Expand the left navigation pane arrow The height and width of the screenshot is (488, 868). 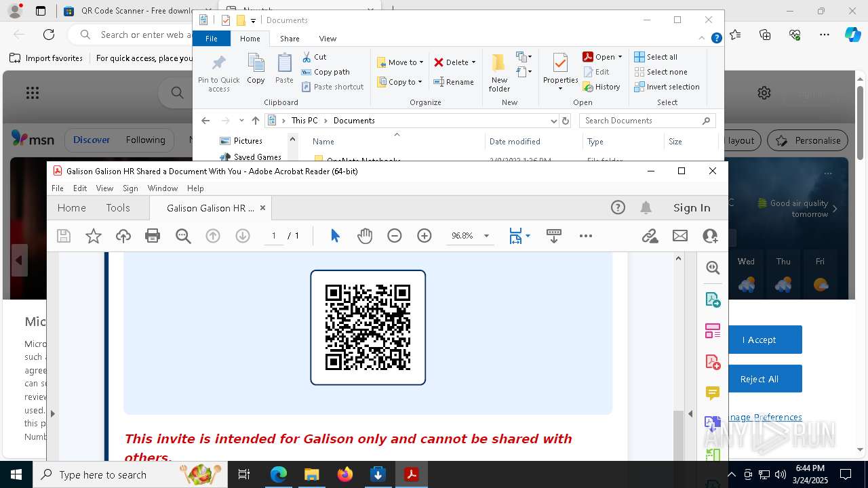(52, 413)
